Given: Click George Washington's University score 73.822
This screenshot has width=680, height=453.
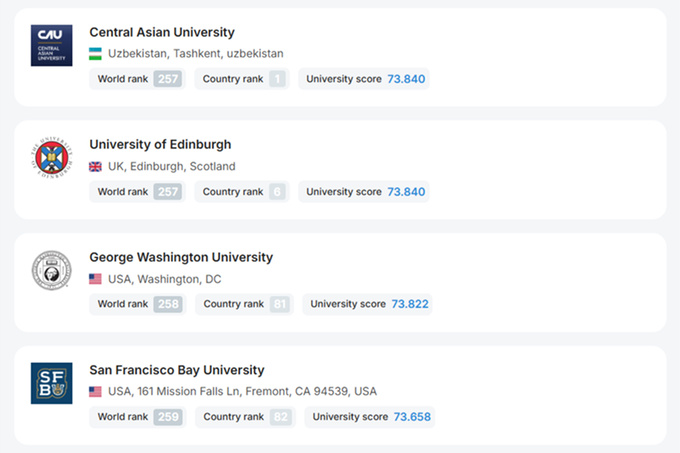Looking at the screenshot, I should pyautogui.click(x=411, y=304).
